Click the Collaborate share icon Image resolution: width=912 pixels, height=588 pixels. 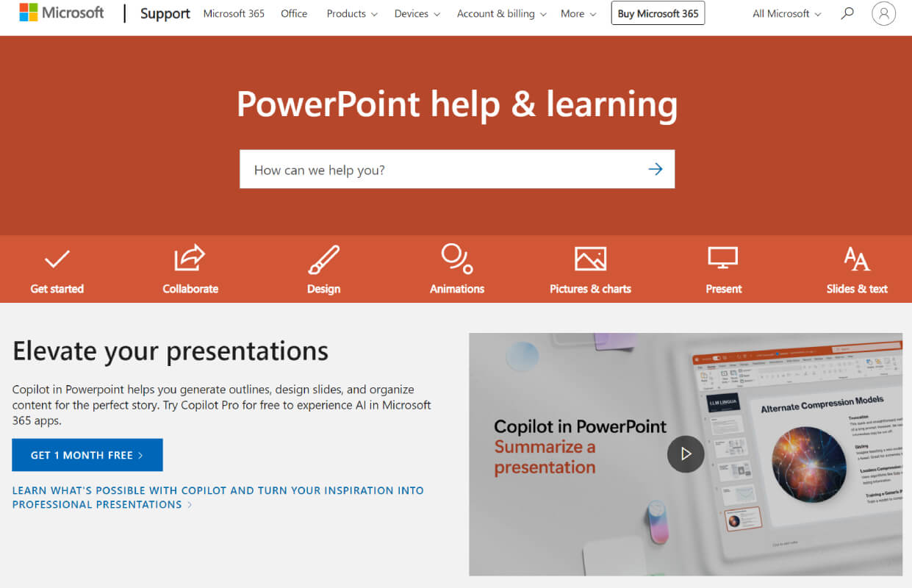(190, 258)
